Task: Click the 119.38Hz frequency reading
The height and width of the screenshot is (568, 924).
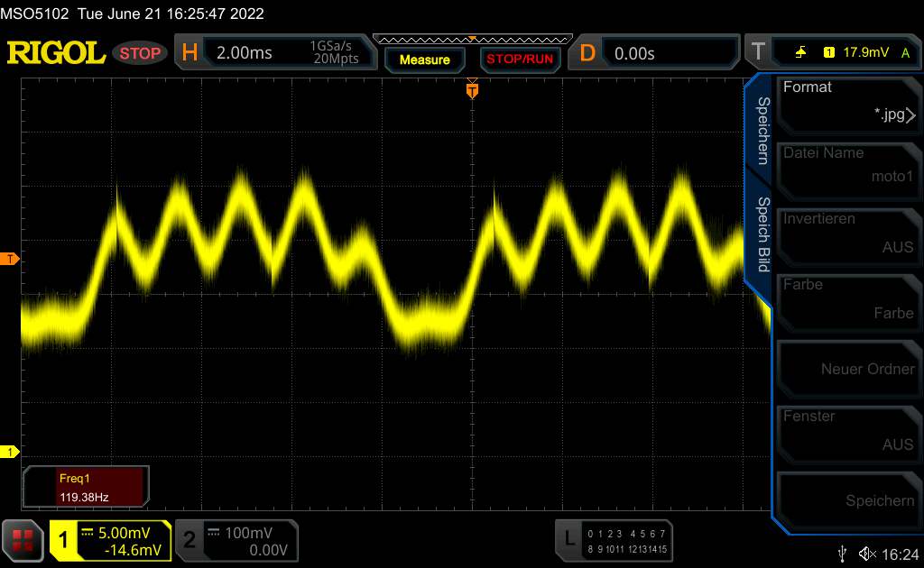Action: pos(84,498)
